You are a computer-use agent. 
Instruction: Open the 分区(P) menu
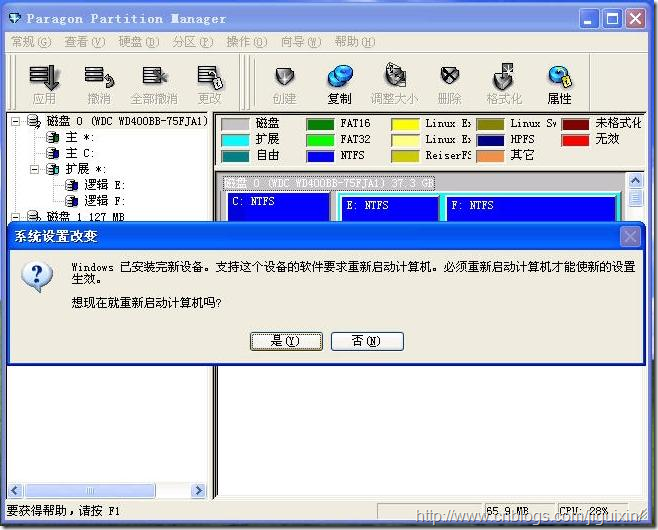(x=193, y=42)
